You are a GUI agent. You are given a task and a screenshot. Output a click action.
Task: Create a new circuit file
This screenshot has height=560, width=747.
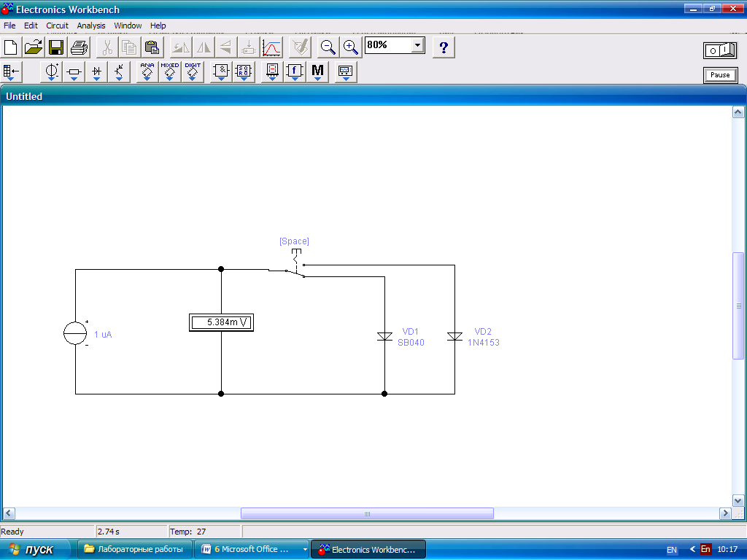pyautogui.click(x=10, y=47)
